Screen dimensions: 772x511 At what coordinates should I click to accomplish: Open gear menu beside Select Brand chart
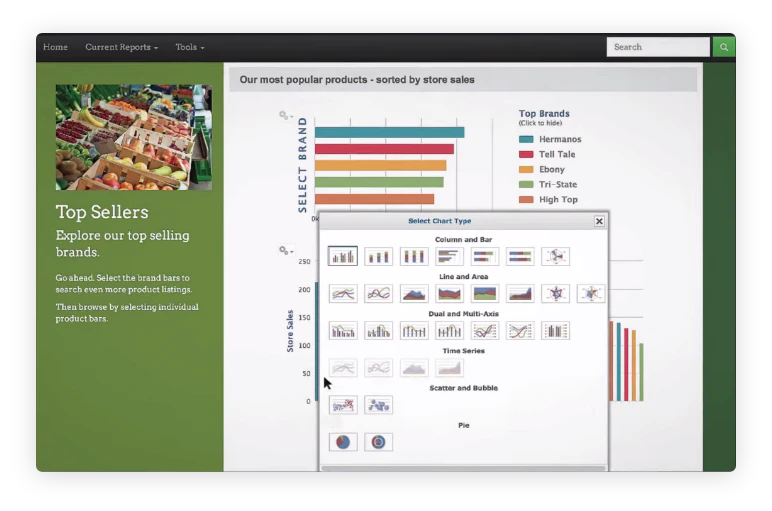(286, 116)
